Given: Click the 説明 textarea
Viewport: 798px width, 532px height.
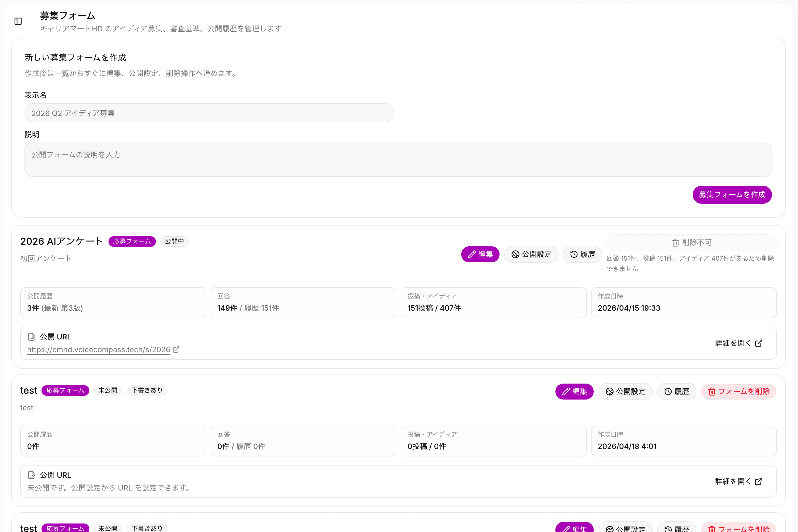Looking at the screenshot, I should (x=398, y=159).
